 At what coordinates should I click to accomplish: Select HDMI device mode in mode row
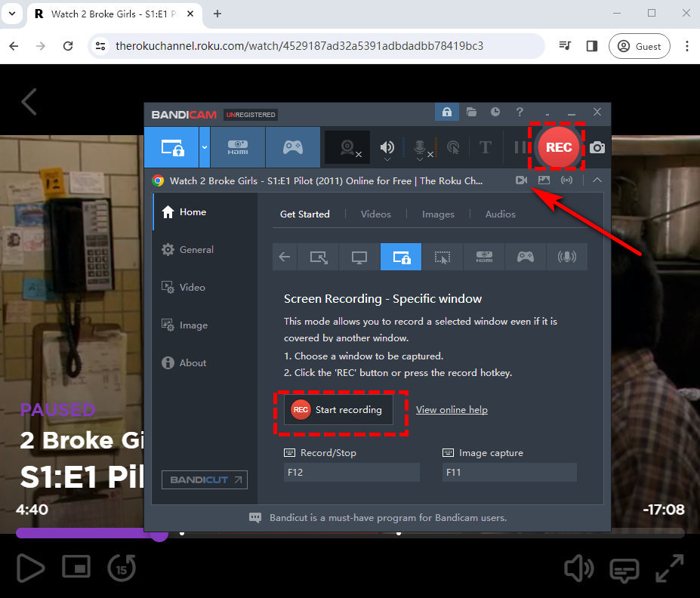484,257
